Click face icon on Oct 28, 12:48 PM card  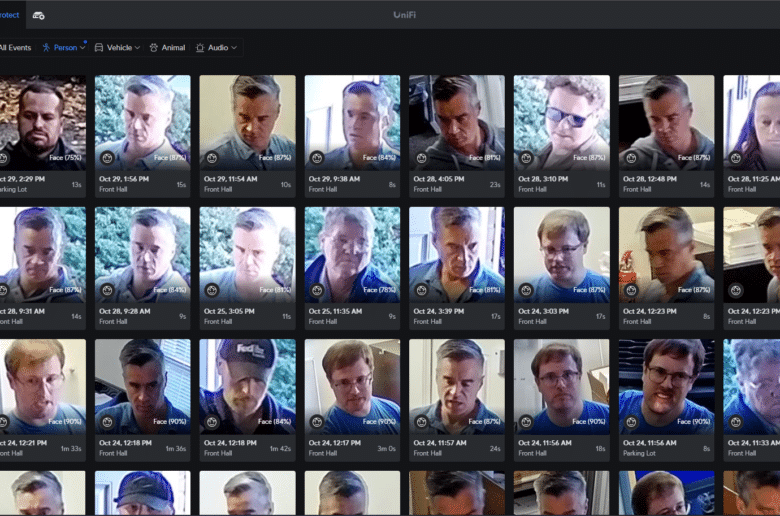pyautogui.click(x=631, y=158)
